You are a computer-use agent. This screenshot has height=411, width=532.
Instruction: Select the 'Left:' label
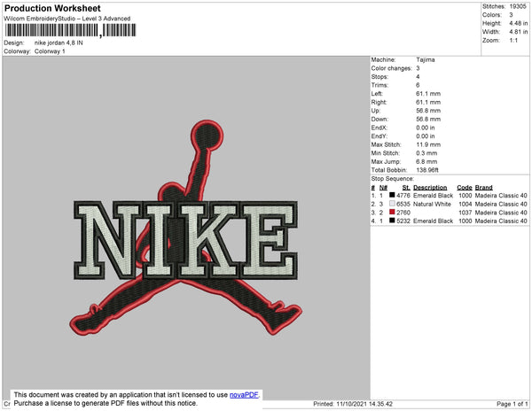tap(377, 94)
